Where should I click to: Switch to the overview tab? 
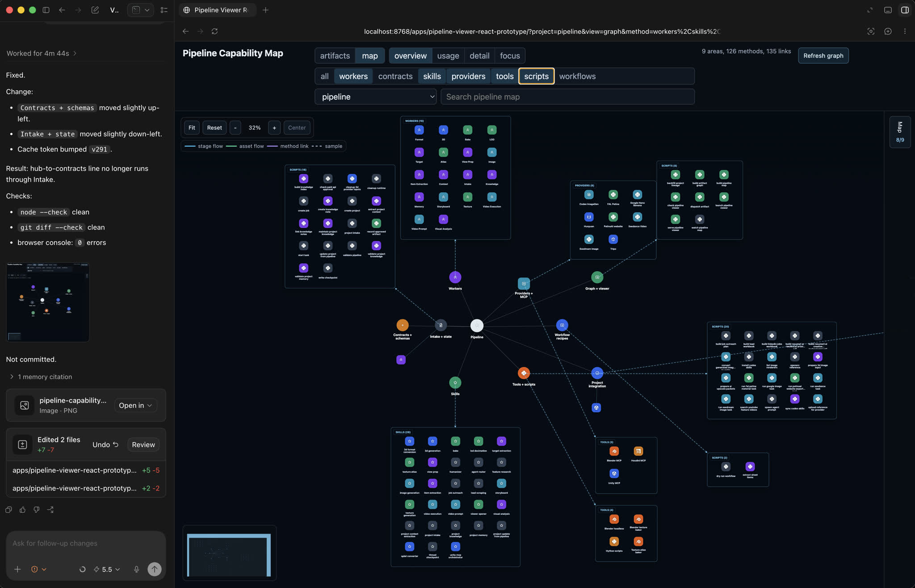click(410, 56)
